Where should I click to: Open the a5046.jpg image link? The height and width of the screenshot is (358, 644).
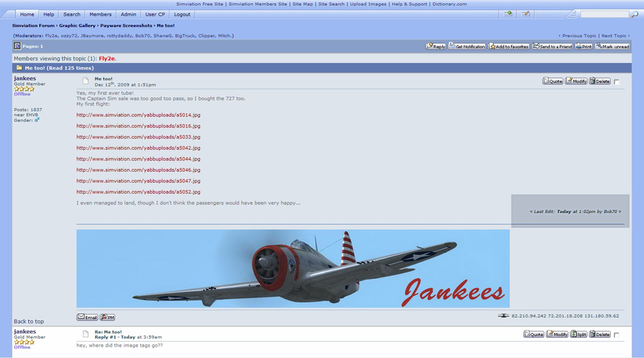pyautogui.click(x=138, y=170)
